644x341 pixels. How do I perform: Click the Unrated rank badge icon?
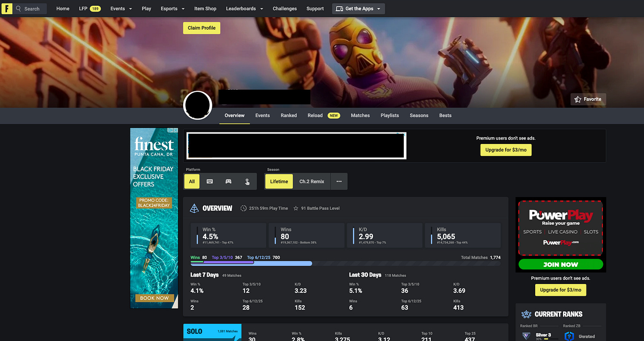(569, 336)
